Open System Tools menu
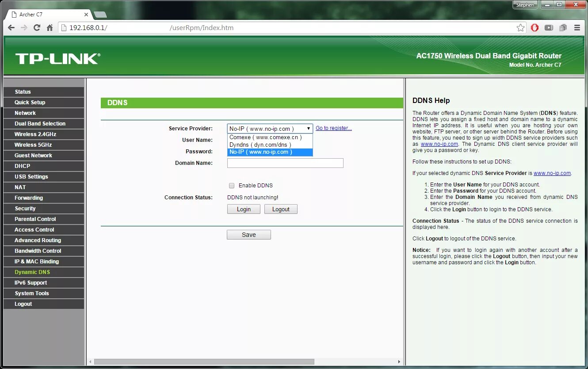 pyautogui.click(x=43, y=293)
